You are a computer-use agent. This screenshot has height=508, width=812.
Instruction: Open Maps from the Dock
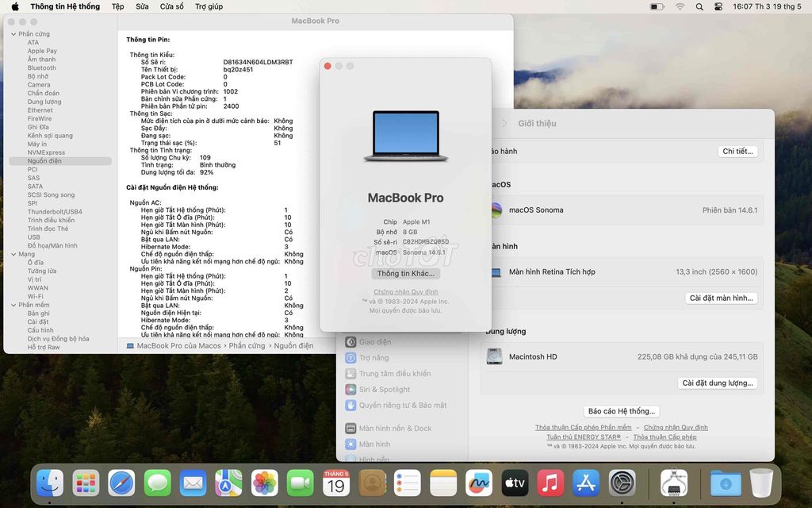pyautogui.click(x=229, y=483)
